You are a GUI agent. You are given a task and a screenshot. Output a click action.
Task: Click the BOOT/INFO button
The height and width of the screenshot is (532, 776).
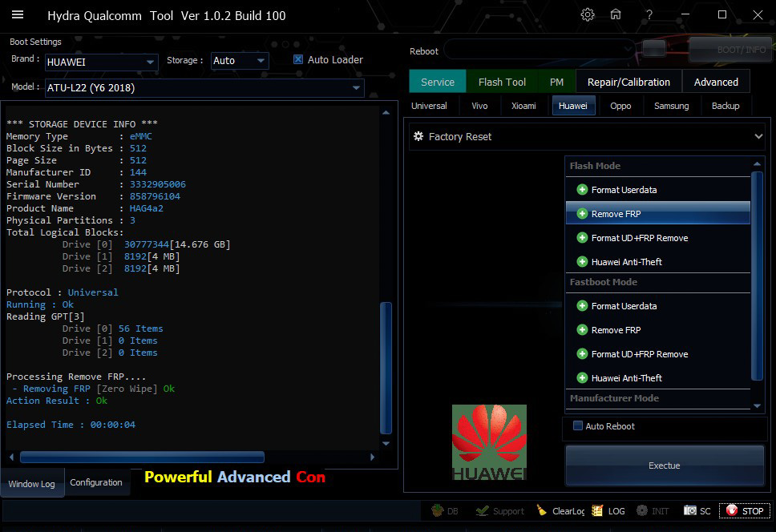point(729,50)
